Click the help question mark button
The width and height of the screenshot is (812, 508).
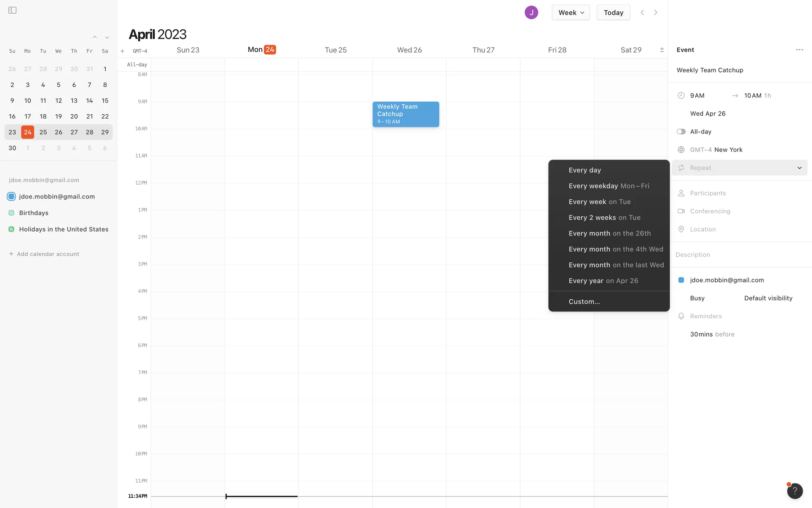tap(794, 491)
